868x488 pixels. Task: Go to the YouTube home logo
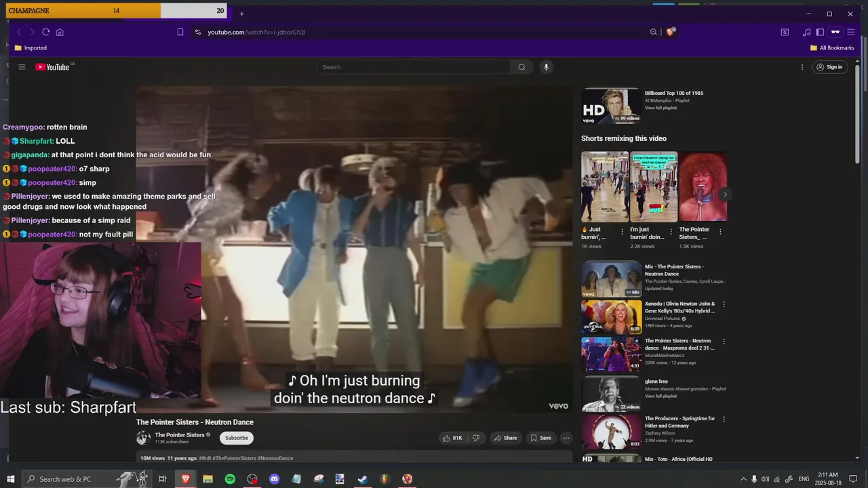click(54, 67)
